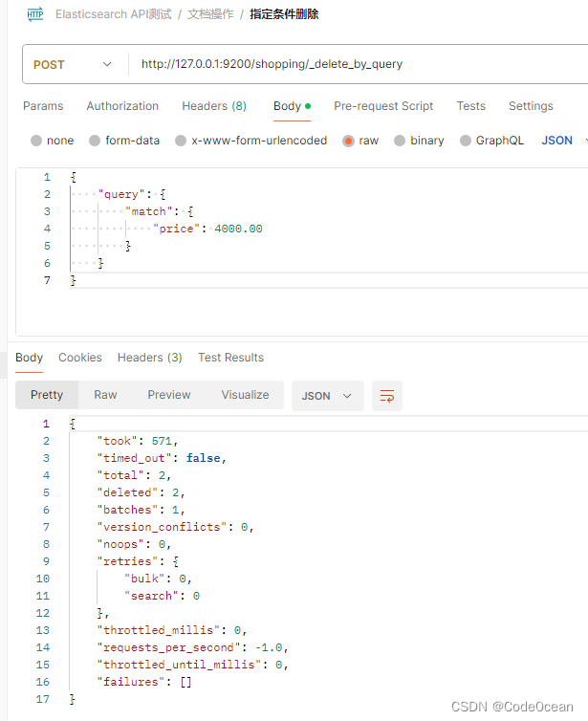Select the response Body tab
This screenshot has height=721, width=588.
point(29,358)
